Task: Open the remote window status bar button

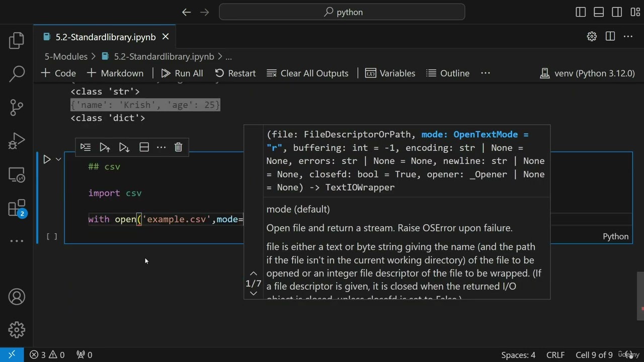Action: tap(12, 354)
